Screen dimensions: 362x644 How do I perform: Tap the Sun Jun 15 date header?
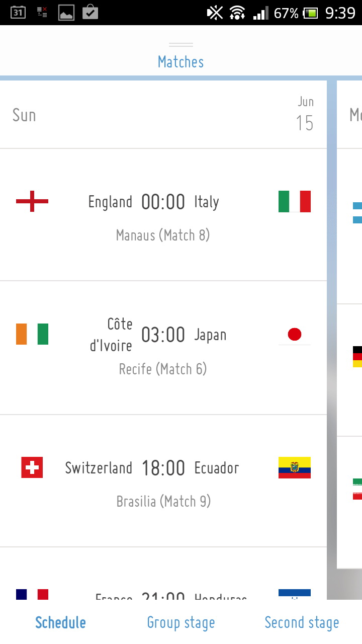(163, 116)
